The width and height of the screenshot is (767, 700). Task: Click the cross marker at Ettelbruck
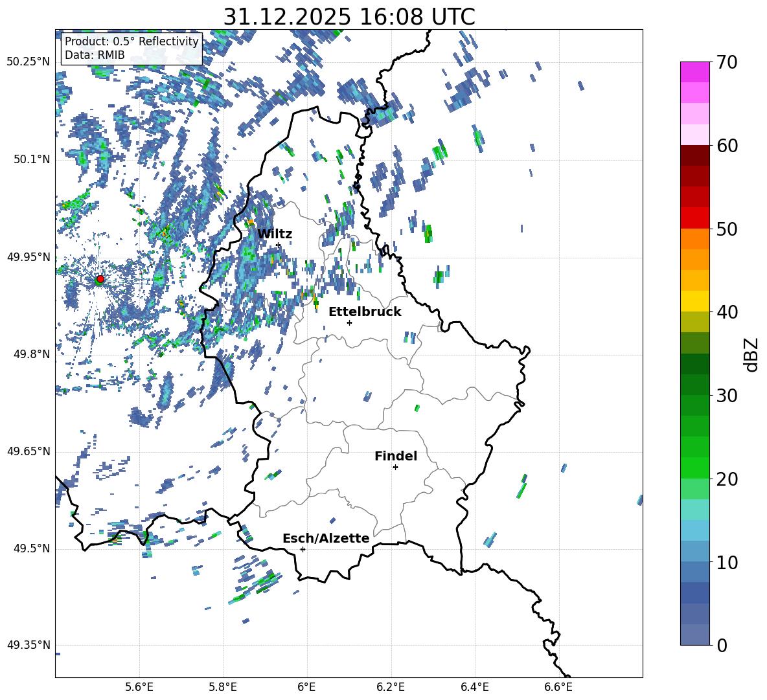(349, 322)
